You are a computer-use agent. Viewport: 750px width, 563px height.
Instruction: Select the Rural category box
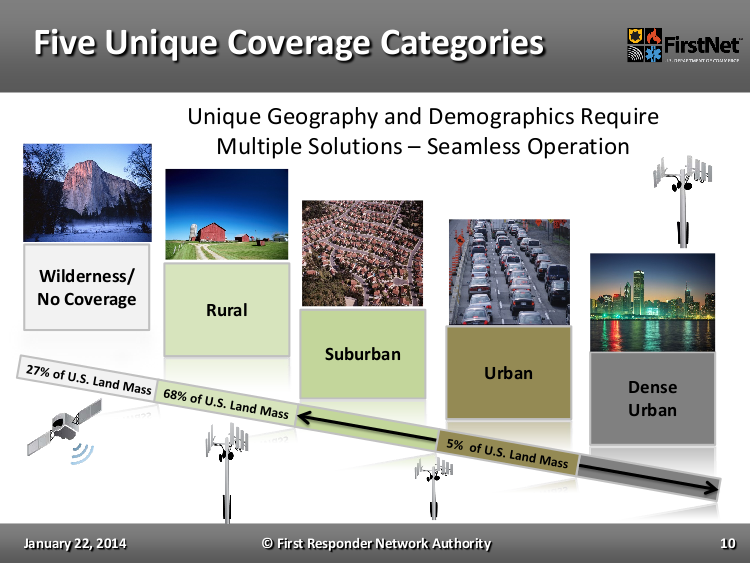pos(227,309)
